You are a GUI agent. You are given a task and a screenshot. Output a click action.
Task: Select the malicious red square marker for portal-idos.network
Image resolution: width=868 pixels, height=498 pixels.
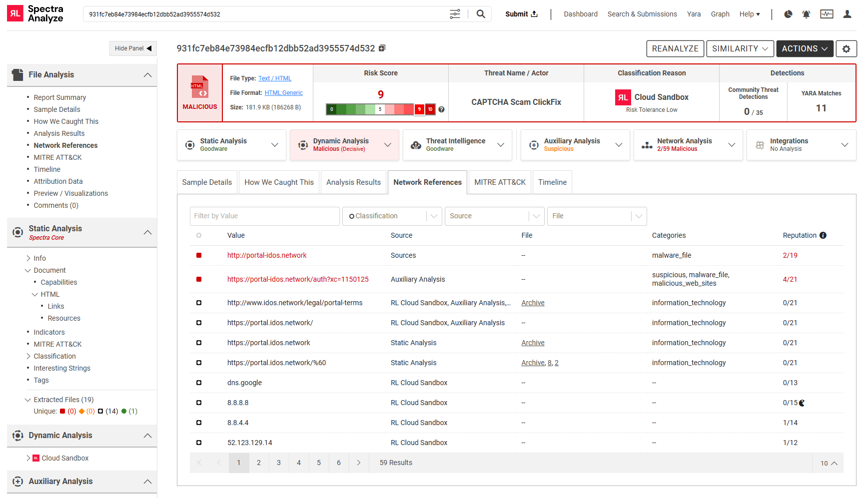199,255
